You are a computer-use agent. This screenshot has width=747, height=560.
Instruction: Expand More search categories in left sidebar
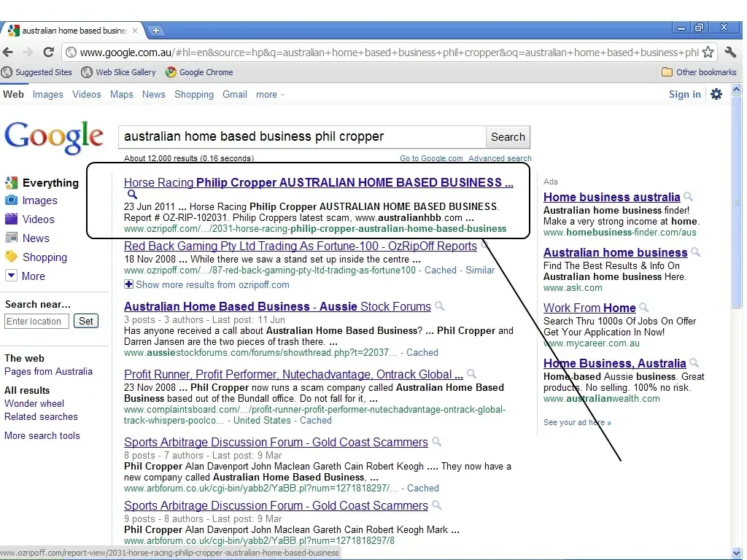coord(11,276)
